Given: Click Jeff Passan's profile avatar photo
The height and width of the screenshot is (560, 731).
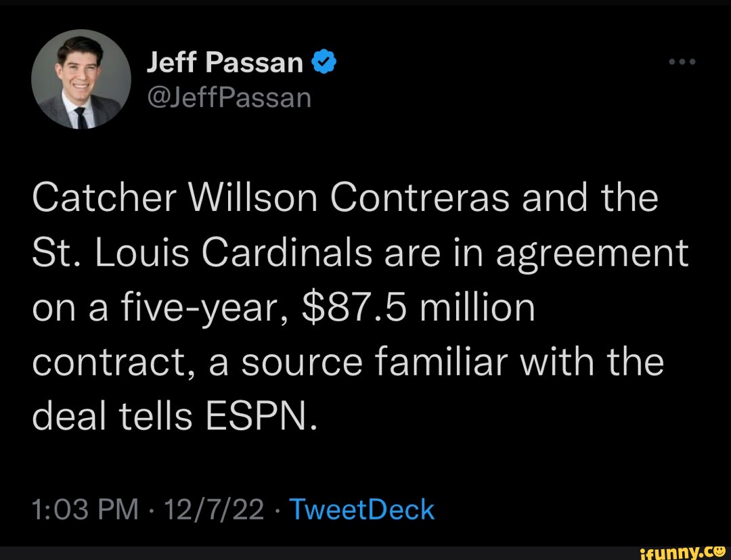Looking at the screenshot, I should click(x=81, y=80).
